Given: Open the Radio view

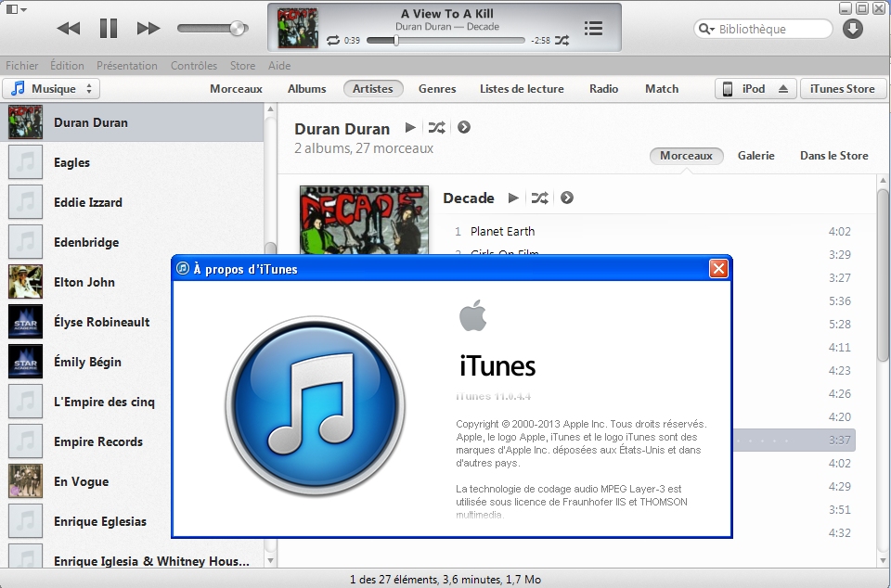Looking at the screenshot, I should pyautogui.click(x=603, y=88).
